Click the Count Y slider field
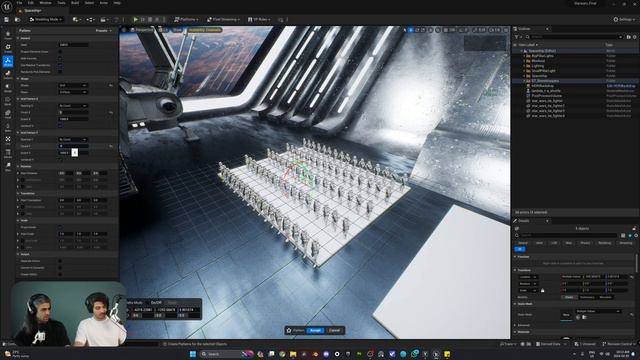The width and height of the screenshot is (640, 360). tap(73, 146)
